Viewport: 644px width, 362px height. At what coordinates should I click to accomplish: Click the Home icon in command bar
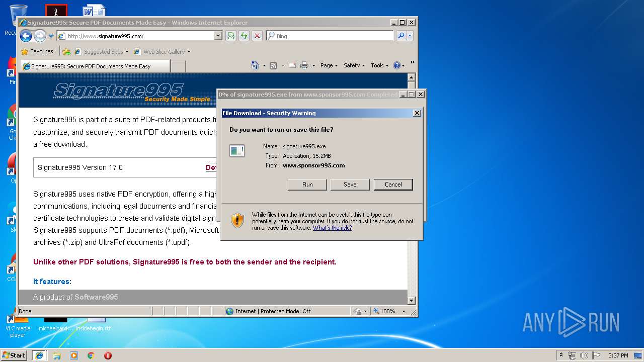pyautogui.click(x=255, y=65)
